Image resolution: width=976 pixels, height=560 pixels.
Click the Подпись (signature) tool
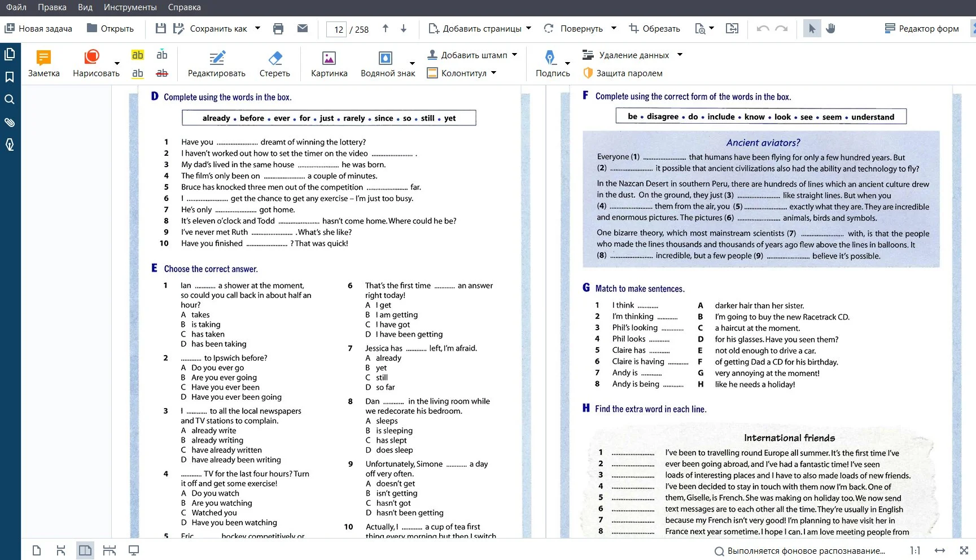pos(553,63)
